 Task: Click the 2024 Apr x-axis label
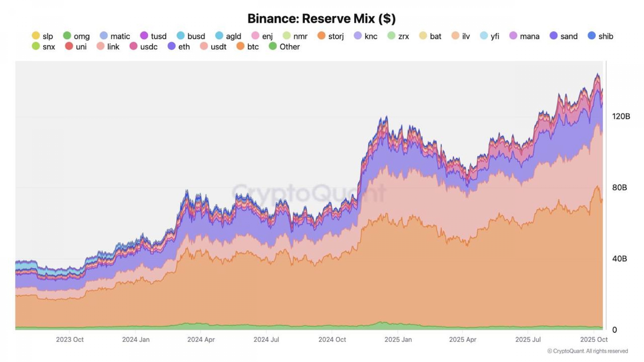[x=201, y=340]
